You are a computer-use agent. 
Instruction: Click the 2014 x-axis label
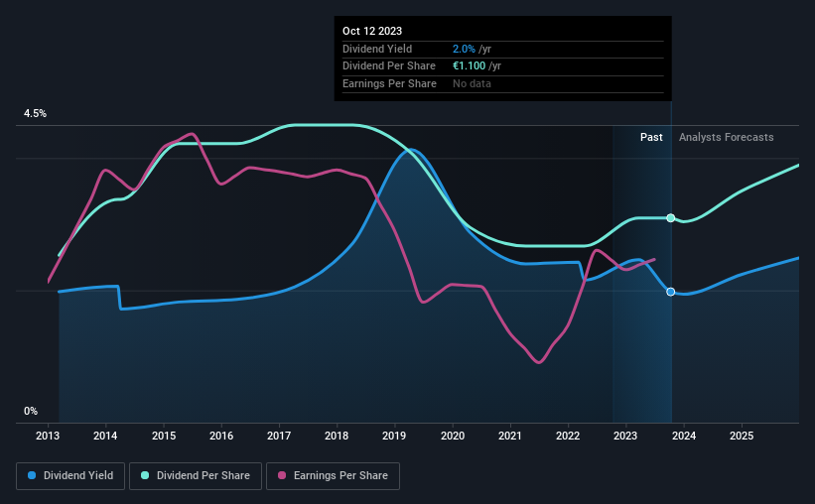105,436
